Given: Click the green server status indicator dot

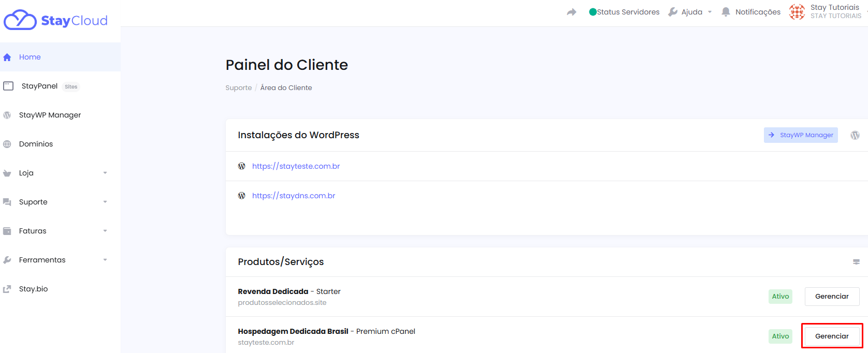Looking at the screenshot, I should point(593,12).
